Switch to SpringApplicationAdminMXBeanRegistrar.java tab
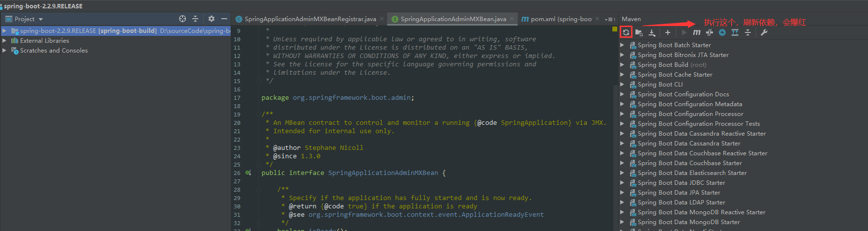The width and height of the screenshot is (868, 231). 310,19
